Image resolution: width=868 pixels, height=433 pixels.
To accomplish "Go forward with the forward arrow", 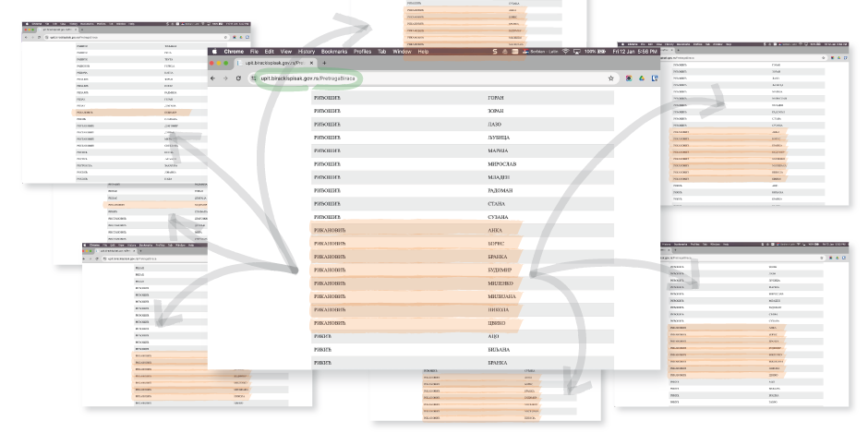I will click(x=225, y=78).
